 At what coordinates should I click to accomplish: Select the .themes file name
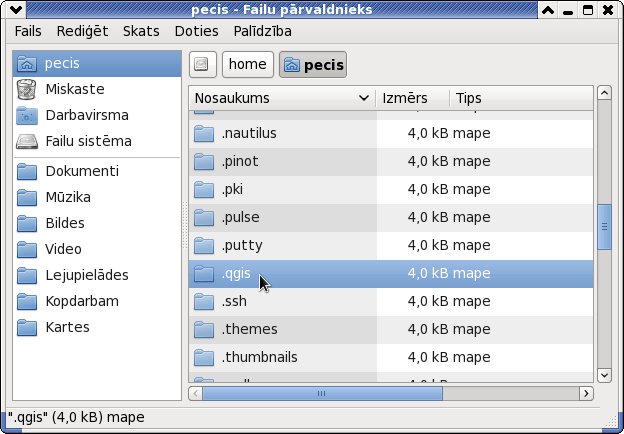249,329
